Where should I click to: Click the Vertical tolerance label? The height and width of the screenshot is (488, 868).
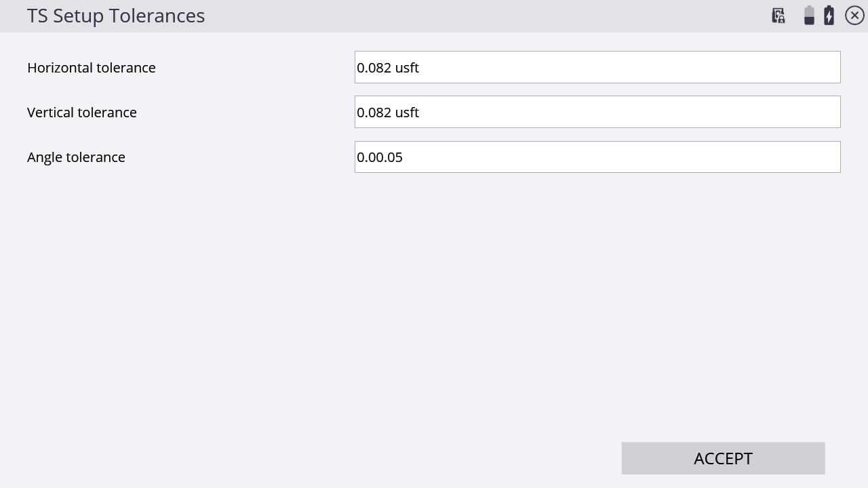click(82, 113)
